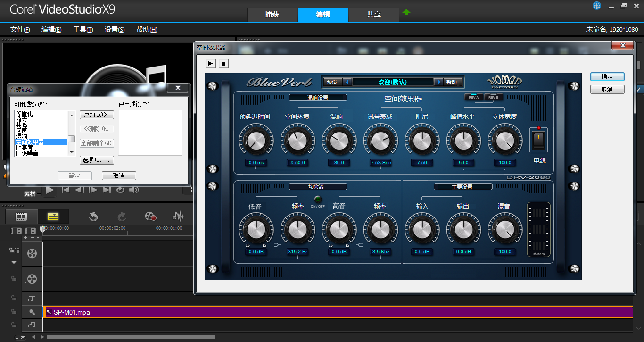Switch to timeline view
The image size is (644, 342).
coord(53,217)
